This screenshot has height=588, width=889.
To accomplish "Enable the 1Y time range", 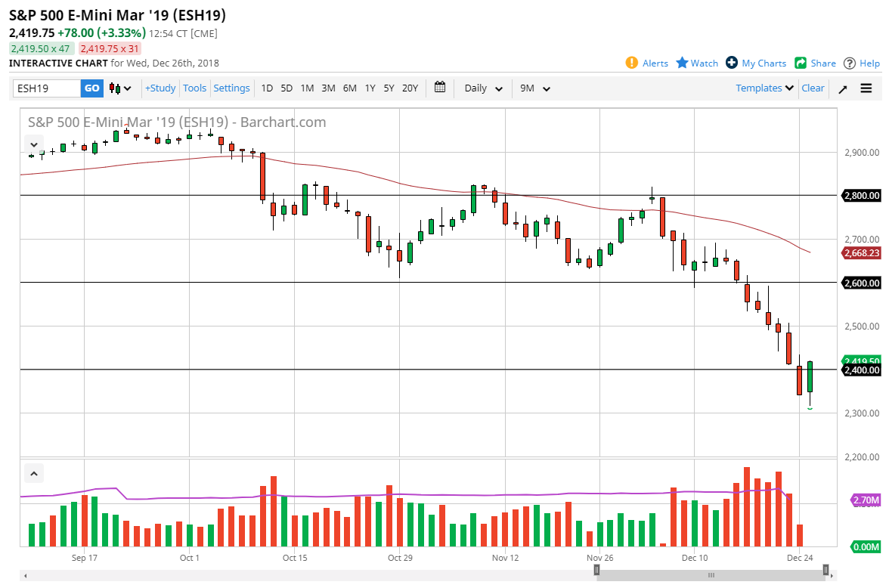I will coord(370,88).
